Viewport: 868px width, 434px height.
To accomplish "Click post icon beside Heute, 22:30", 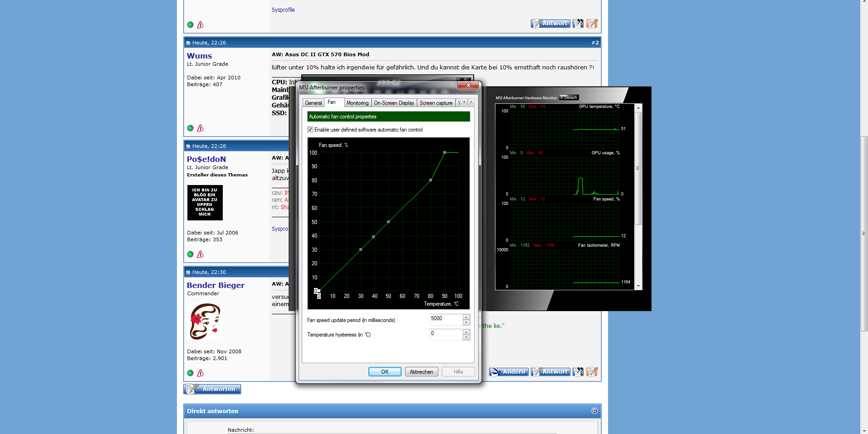I will (x=188, y=273).
